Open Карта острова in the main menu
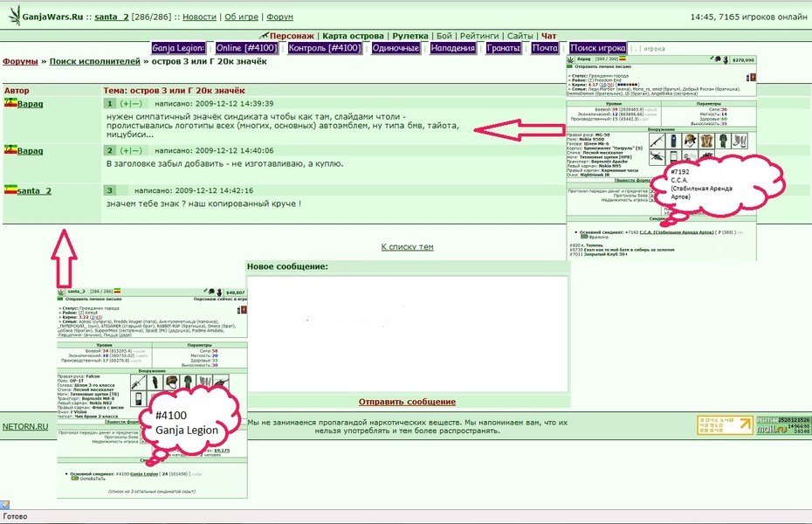This screenshot has width=812, height=524. coord(354,36)
